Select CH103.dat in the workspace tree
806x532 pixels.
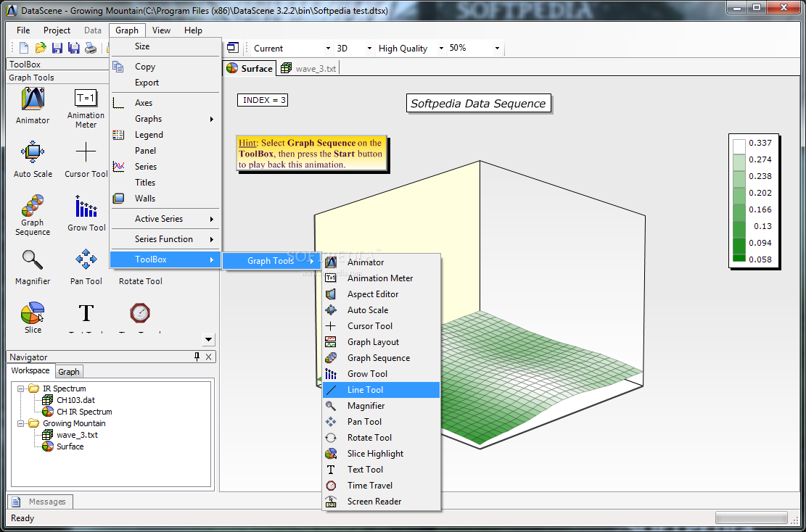75,400
